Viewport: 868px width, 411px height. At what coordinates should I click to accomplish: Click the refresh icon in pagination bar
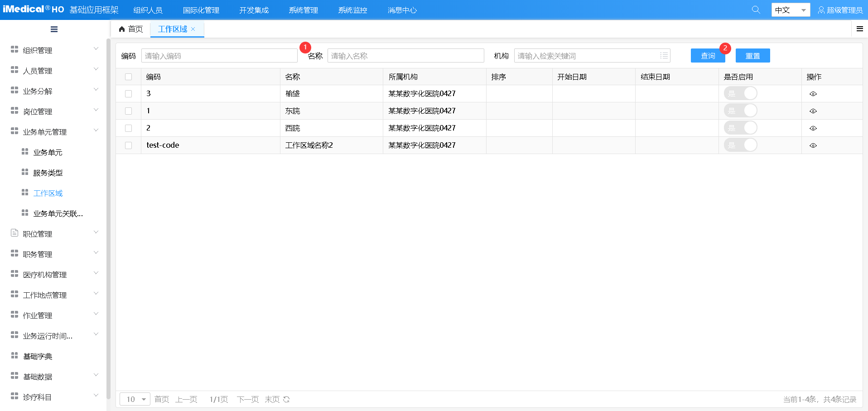click(x=286, y=399)
